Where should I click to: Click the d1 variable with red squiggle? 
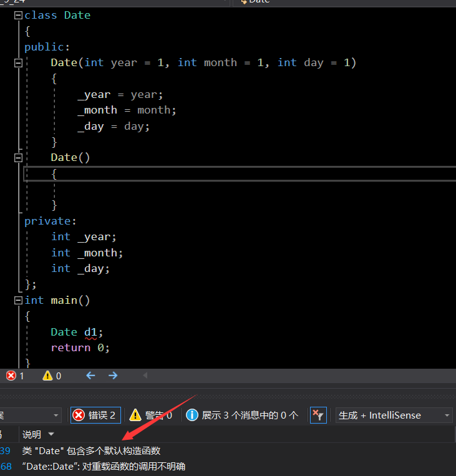click(x=90, y=332)
